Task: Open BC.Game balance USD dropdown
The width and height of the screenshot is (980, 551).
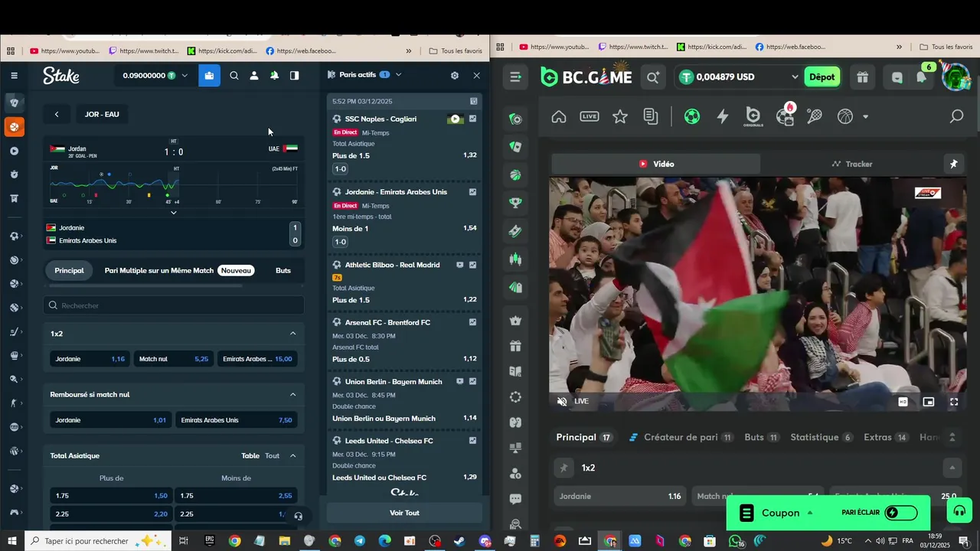Action: (x=795, y=77)
